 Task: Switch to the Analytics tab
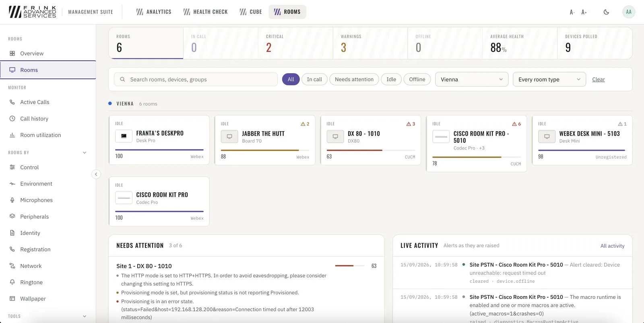pos(154,12)
